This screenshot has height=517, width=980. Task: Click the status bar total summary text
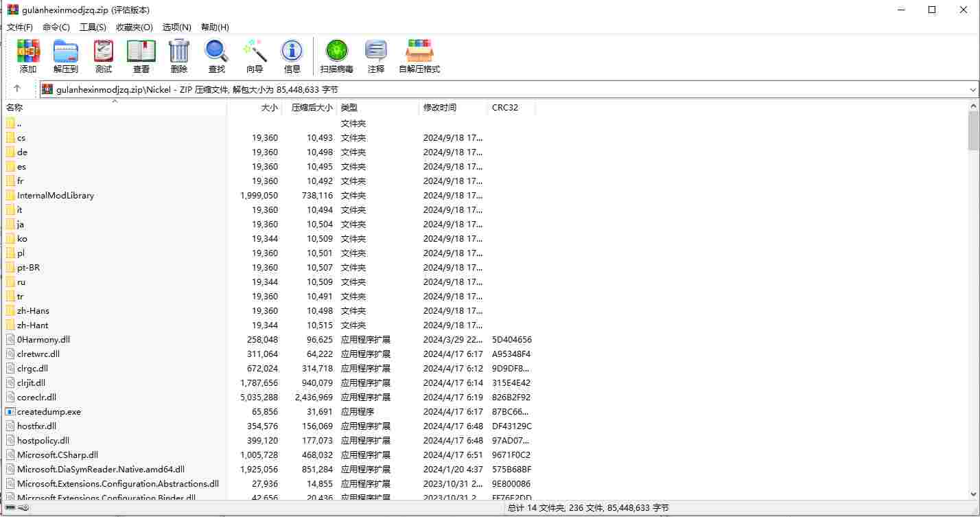(587, 508)
